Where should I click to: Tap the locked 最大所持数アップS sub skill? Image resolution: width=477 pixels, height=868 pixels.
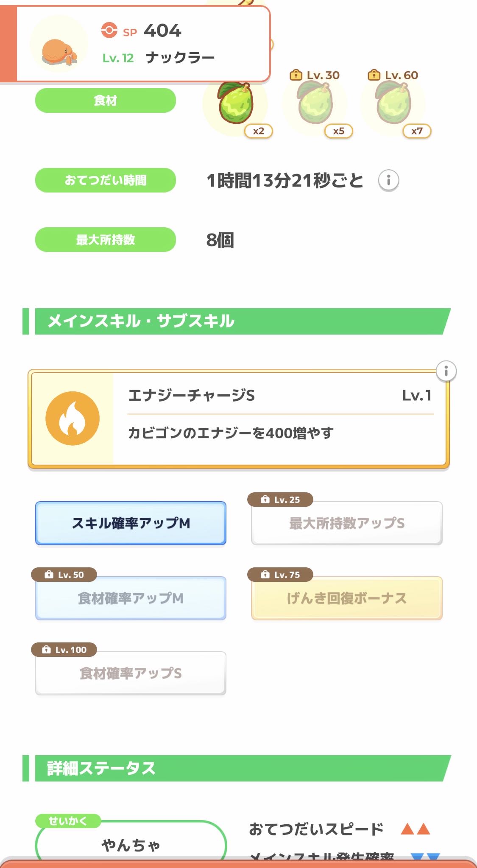pos(346,523)
